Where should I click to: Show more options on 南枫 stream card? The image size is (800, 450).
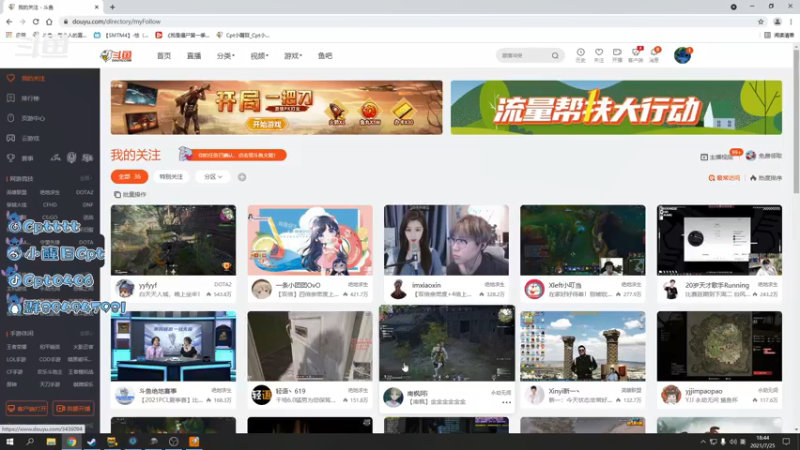point(506,403)
